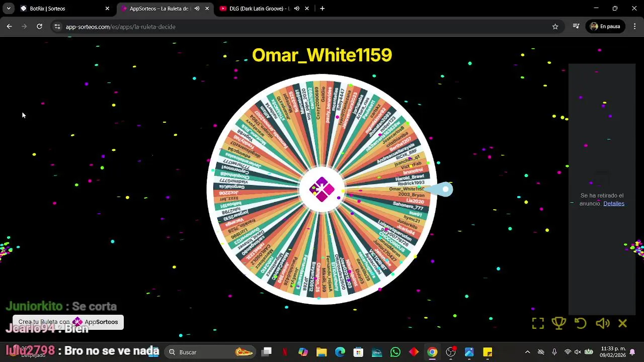Open a new browser tab
This screenshot has width=644, height=362.
pos(322,9)
